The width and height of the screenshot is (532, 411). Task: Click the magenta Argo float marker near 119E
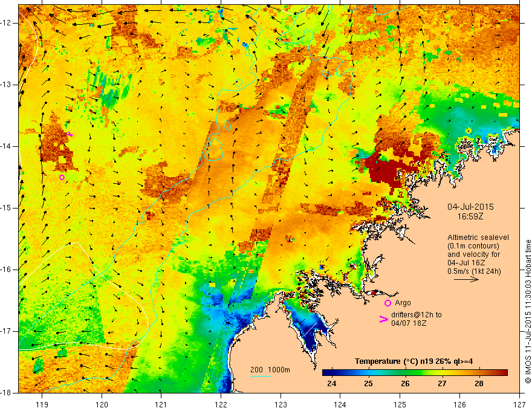coord(62,177)
